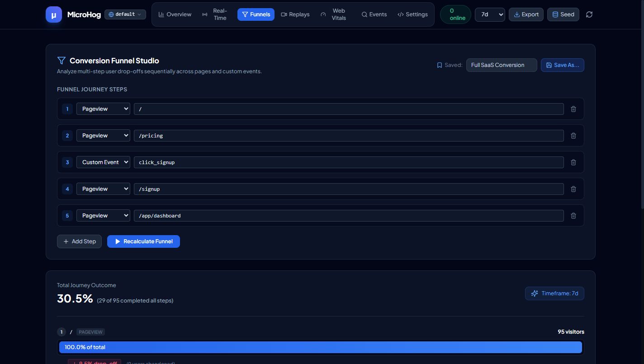The image size is (644, 364).
Task: Open the /signup step type dropdown
Action: (103, 189)
